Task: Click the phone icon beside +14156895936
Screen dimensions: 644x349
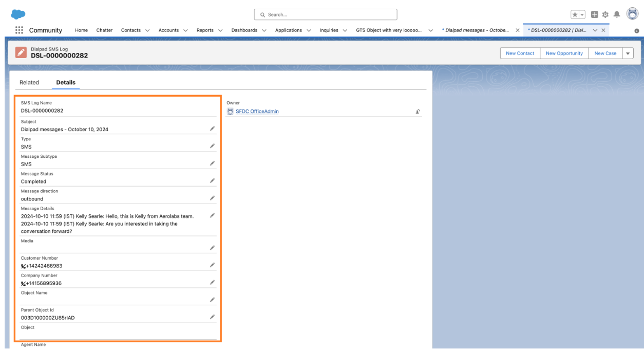Action: click(x=23, y=283)
